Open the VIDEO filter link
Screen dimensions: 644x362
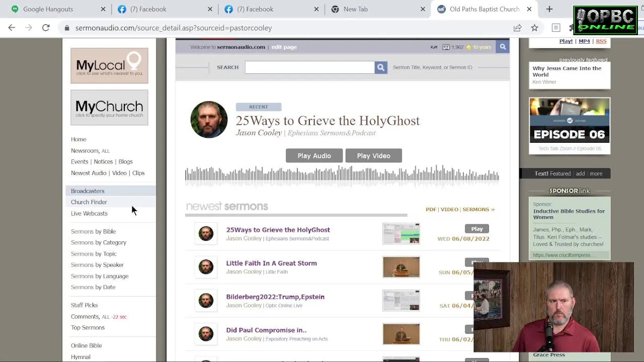click(x=449, y=209)
